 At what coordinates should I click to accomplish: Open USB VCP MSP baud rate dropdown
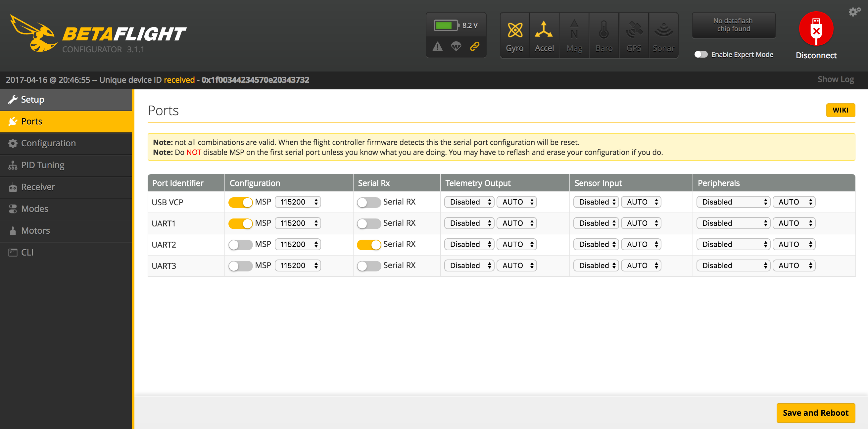[298, 202]
